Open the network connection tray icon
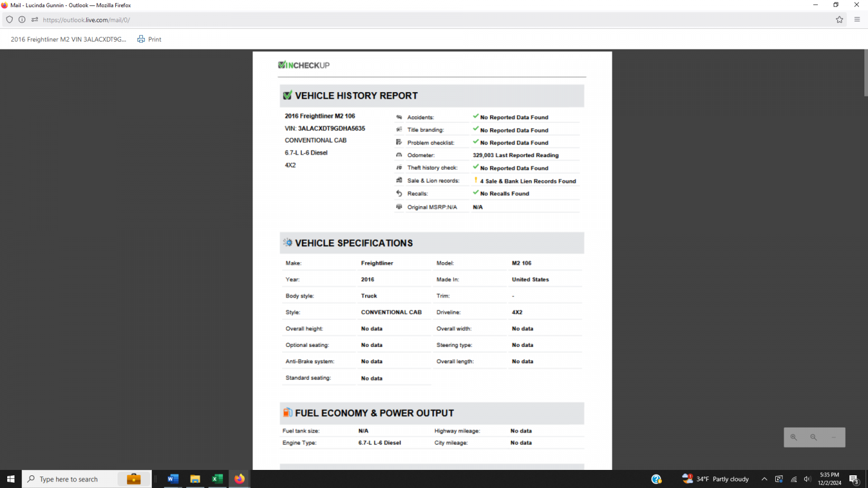The height and width of the screenshot is (488, 868). pyautogui.click(x=794, y=479)
